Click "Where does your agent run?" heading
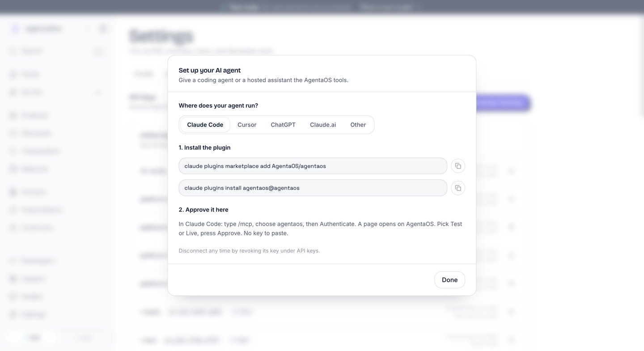This screenshot has height=351, width=644. tap(218, 106)
